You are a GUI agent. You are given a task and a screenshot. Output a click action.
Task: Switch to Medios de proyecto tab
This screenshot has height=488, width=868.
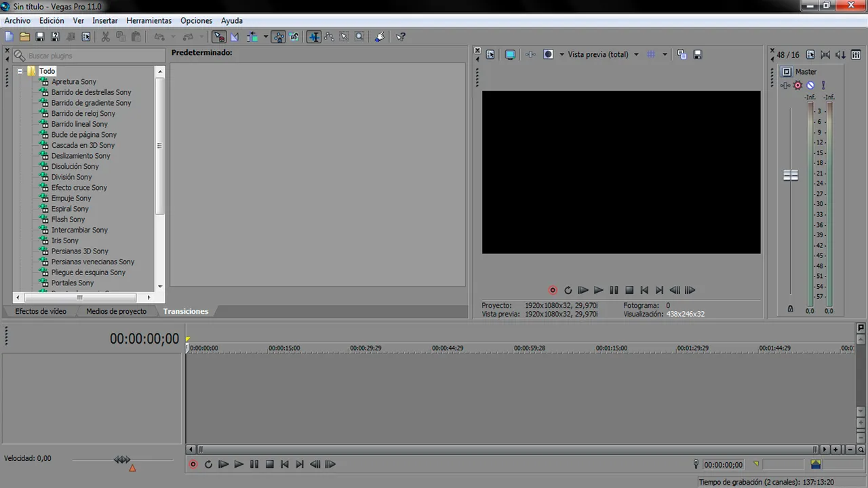(116, 312)
